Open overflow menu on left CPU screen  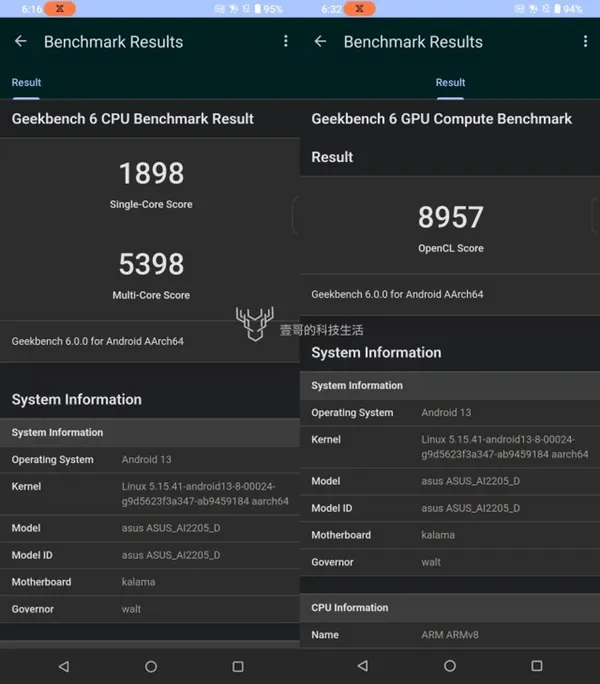tap(286, 41)
